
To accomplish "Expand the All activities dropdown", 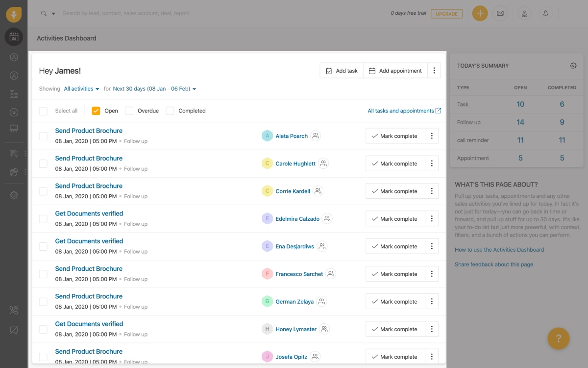I will 81,89.
